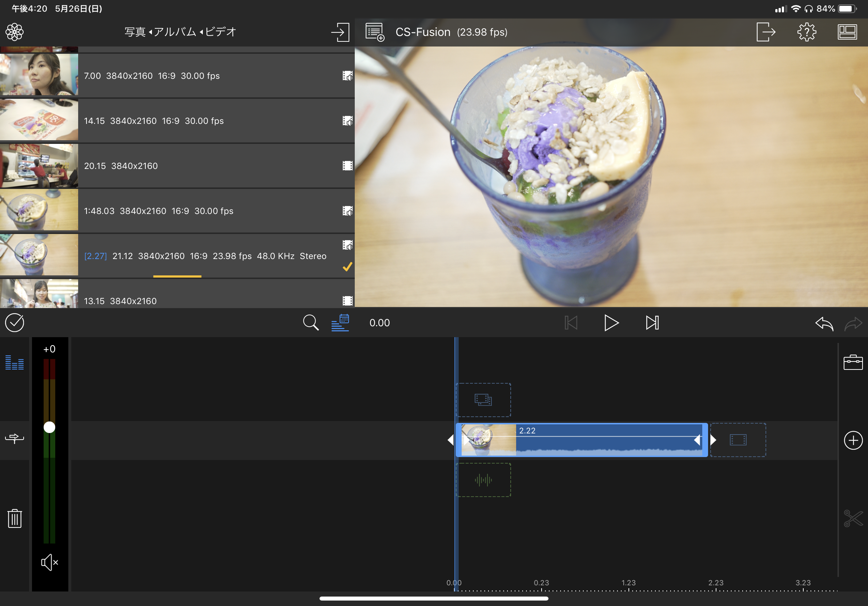Tap the share export icon

tap(765, 32)
